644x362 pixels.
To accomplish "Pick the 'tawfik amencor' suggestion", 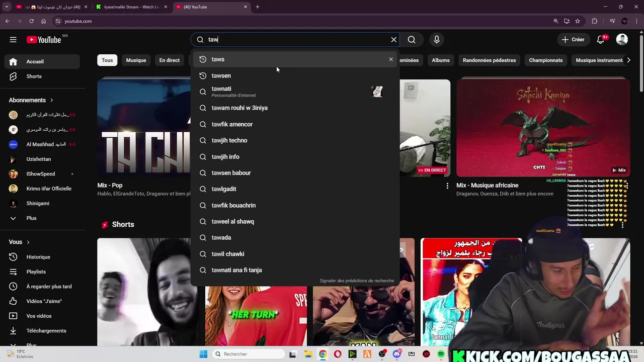I will (x=295, y=124).
